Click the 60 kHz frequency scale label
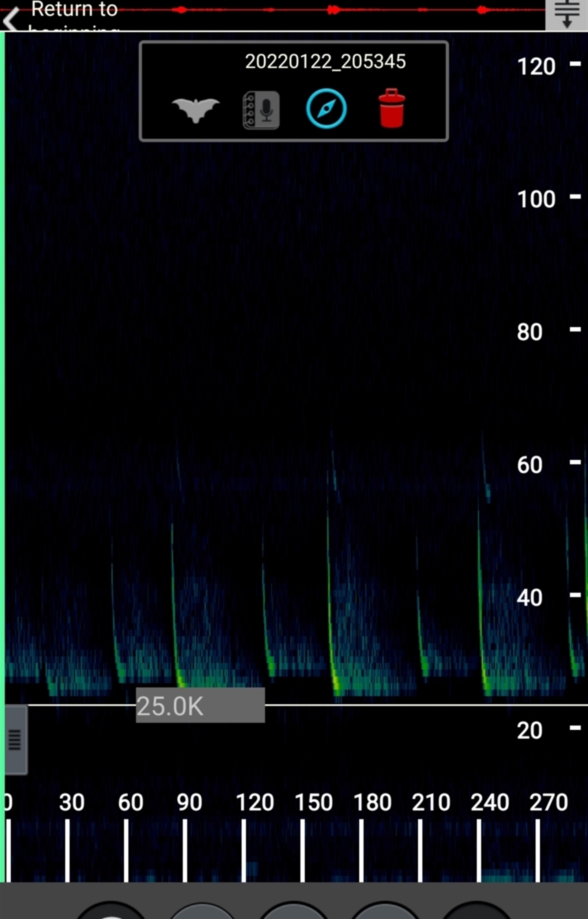Screen dimensions: 588x919 point(530,465)
